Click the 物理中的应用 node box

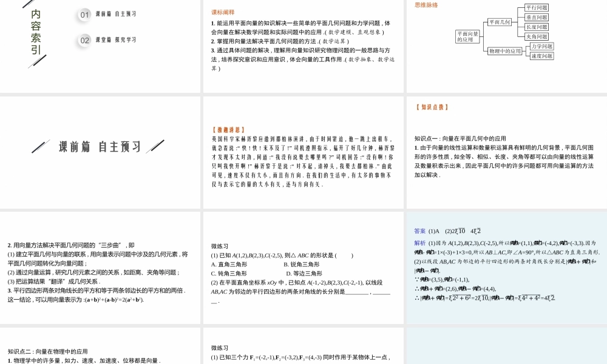(505, 50)
